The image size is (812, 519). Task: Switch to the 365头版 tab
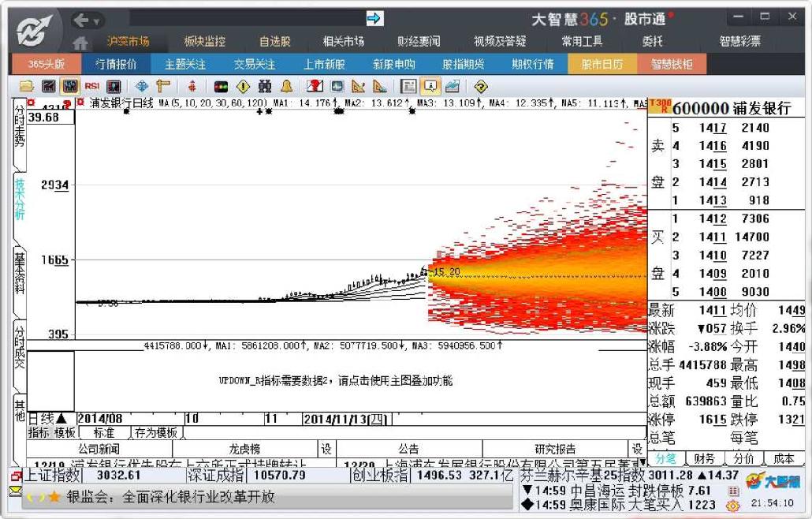46,64
